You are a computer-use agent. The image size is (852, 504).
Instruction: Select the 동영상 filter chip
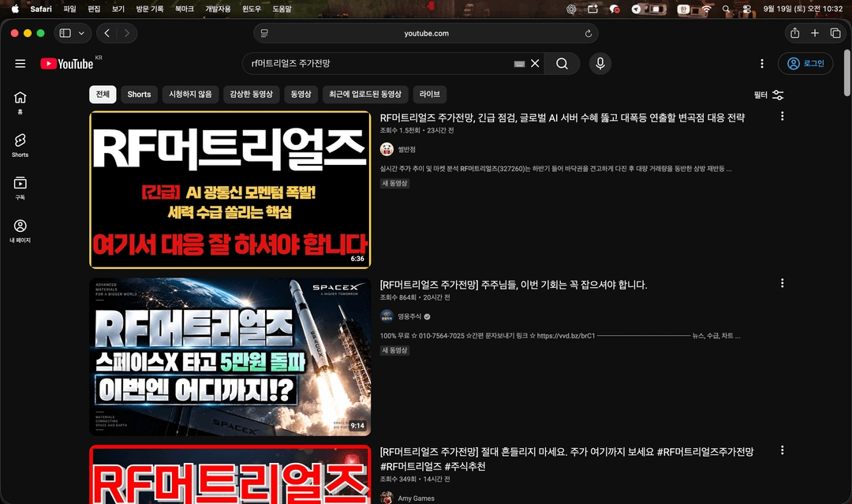(301, 94)
